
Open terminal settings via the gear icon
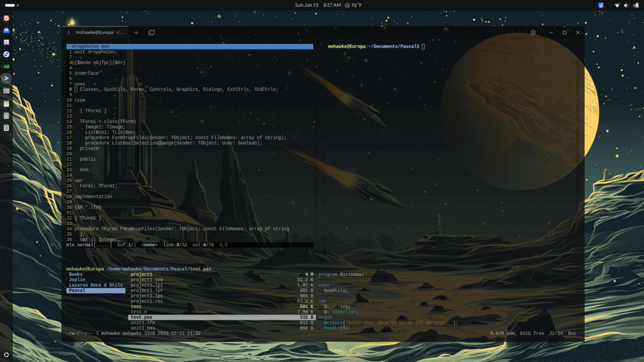[x=533, y=32]
